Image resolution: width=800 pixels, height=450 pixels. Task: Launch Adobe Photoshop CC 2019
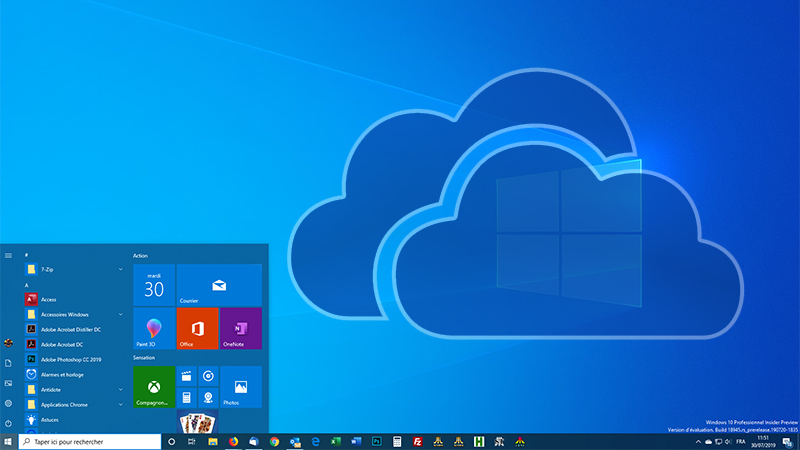point(75,360)
